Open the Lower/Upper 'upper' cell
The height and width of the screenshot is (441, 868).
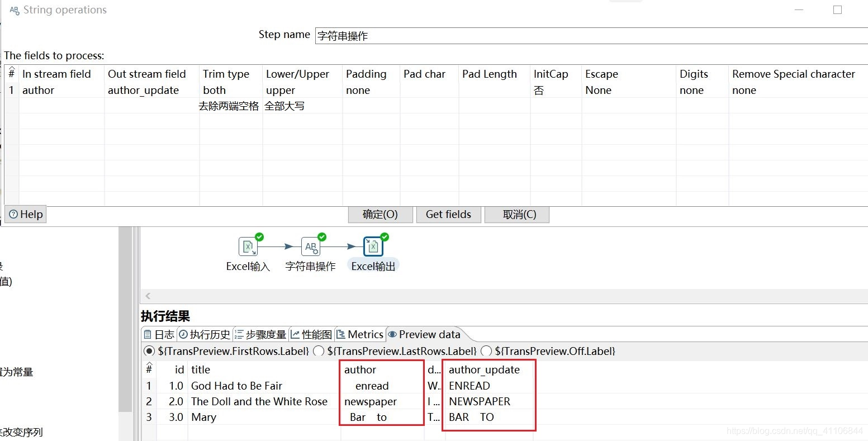302,90
